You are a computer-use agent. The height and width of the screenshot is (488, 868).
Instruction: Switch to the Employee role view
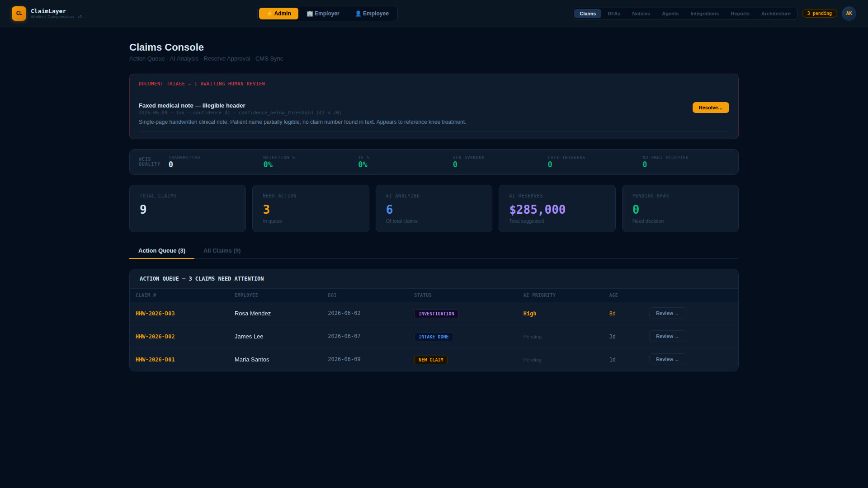(x=372, y=14)
